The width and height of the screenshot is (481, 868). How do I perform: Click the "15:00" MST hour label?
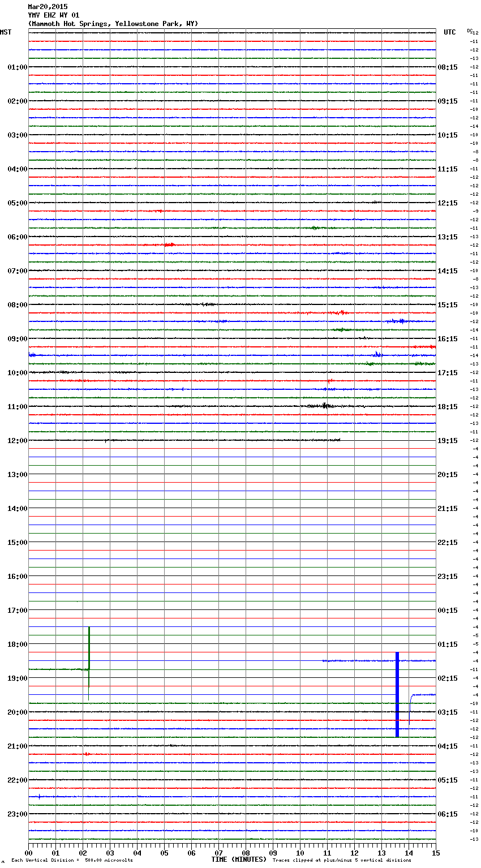(18, 543)
